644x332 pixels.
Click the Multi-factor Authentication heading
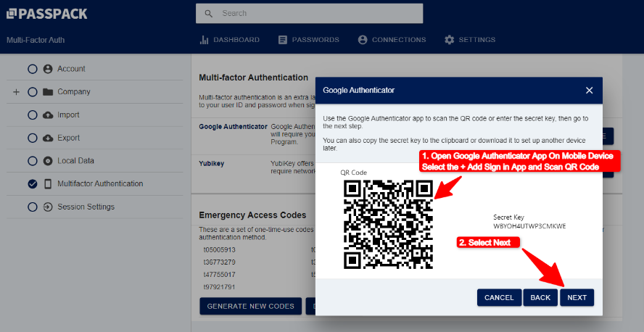pos(253,78)
